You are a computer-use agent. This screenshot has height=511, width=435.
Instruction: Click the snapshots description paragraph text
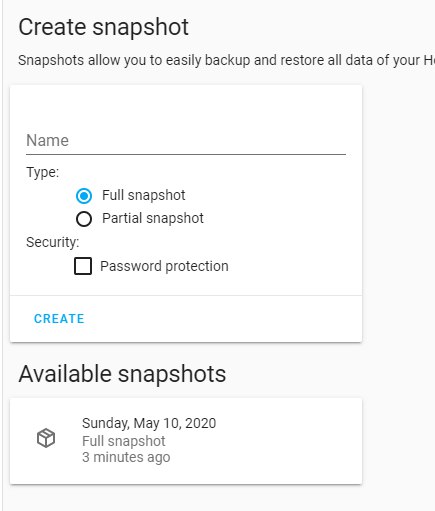tap(226, 61)
